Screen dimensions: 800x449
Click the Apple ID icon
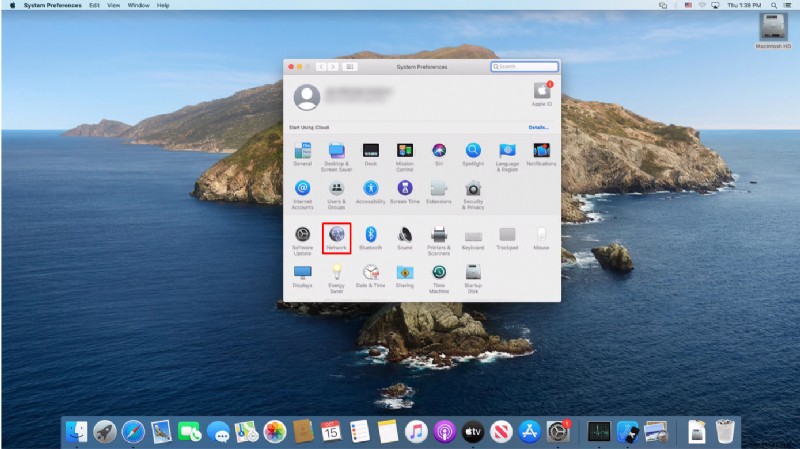coord(542,94)
